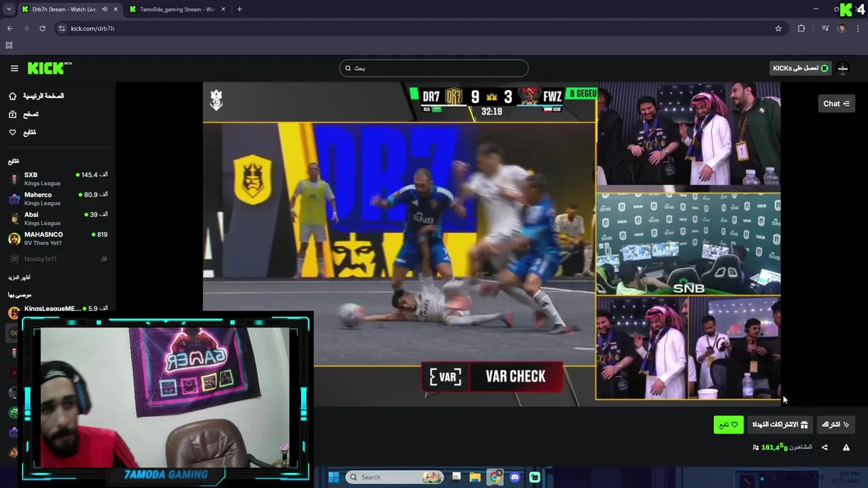
Task: Click the gift subscriptions button
Action: (x=780, y=425)
